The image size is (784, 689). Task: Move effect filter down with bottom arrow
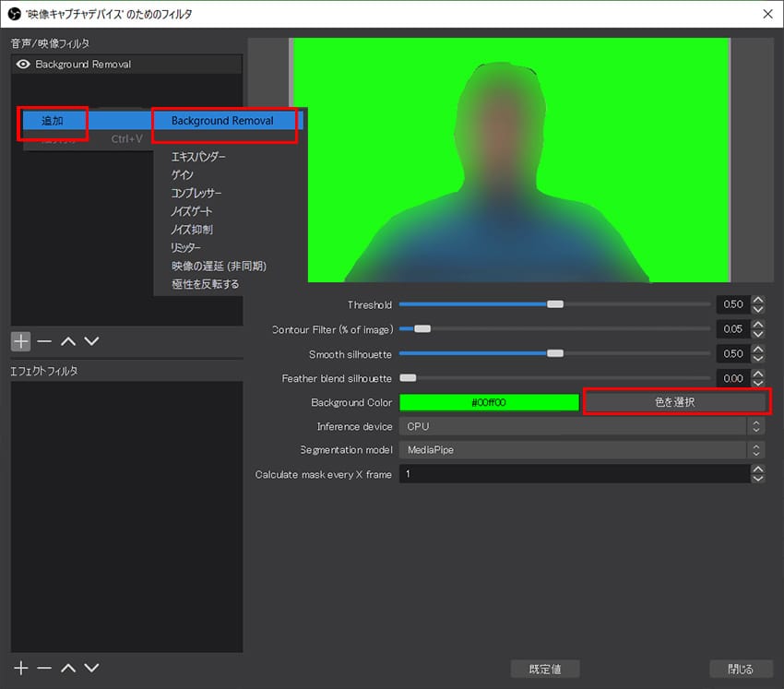[x=91, y=668]
